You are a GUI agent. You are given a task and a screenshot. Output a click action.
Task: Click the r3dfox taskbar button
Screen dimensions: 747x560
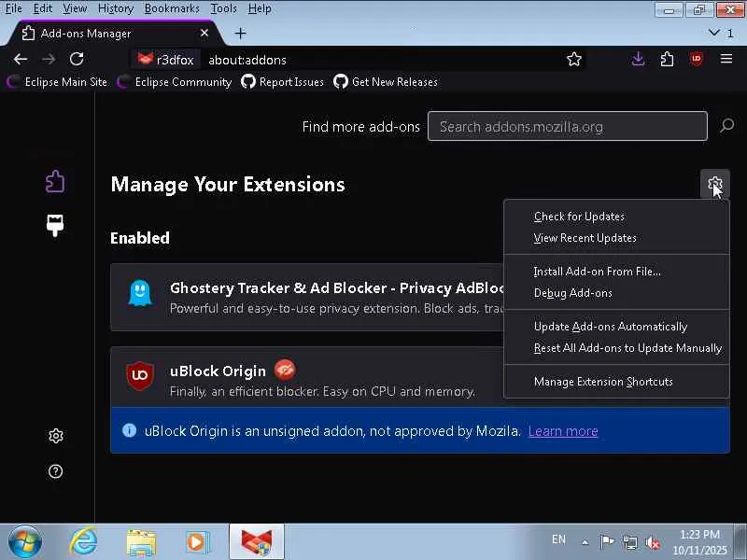point(257,542)
